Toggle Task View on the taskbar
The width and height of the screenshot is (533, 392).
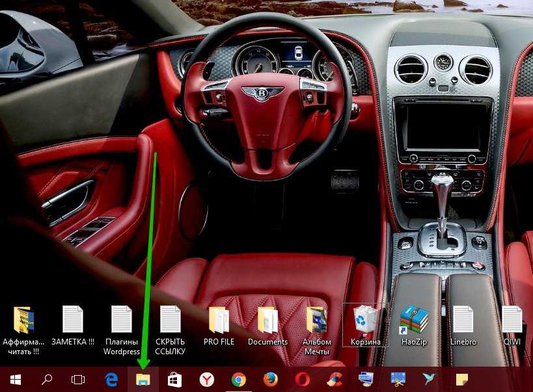point(78,380)
